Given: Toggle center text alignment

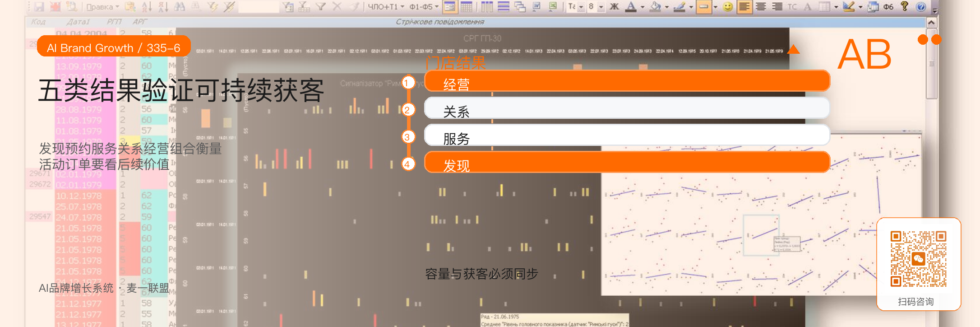Looking at the screenshot, I should 761,7.
